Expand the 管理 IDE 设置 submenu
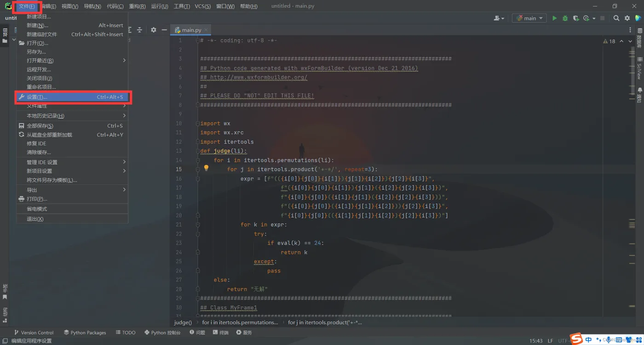Screen dimensions: 644x345 pos(72,162)
